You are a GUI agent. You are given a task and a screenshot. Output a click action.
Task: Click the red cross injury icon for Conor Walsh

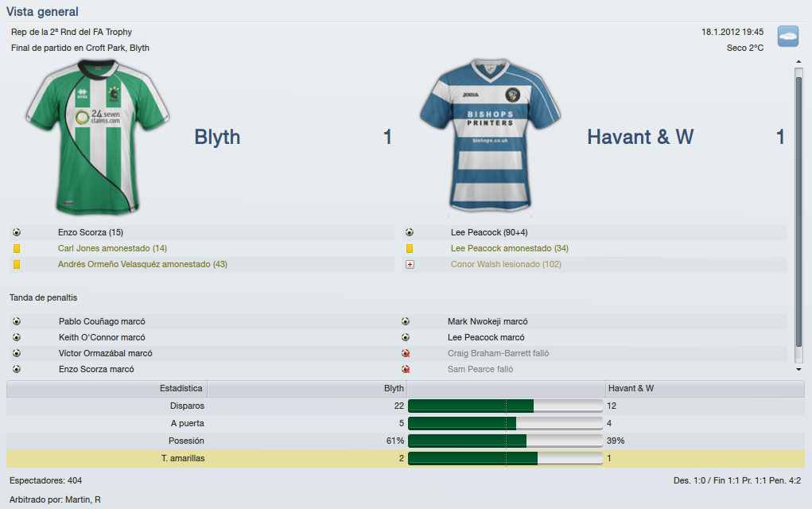tap(410, 265)
